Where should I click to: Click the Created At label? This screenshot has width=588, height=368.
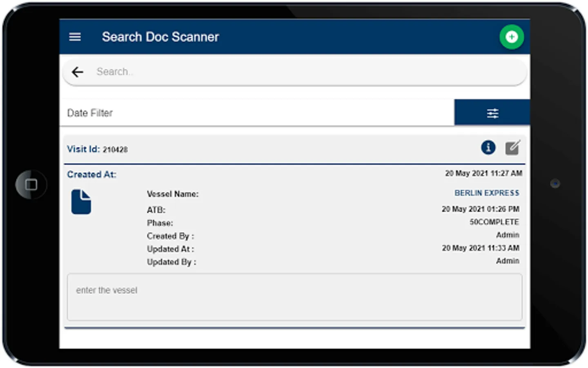coord(91,175)
